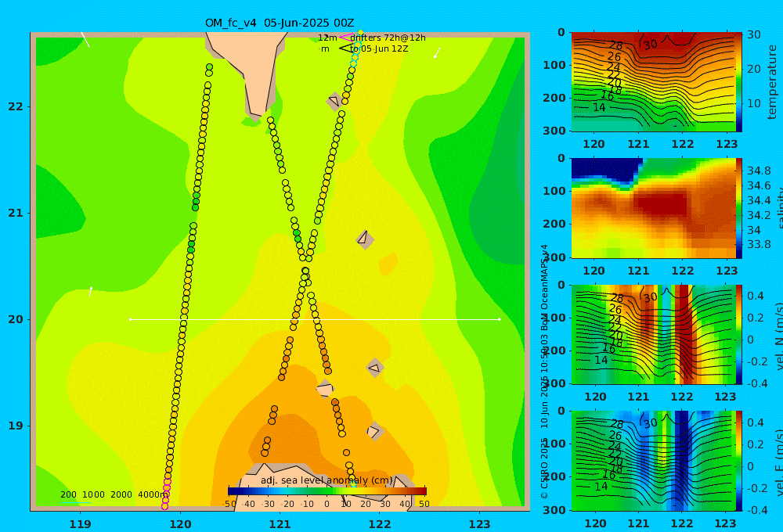Click the '123' tick under the temperature panel
The image size is (783, 532).
[727, 144]
